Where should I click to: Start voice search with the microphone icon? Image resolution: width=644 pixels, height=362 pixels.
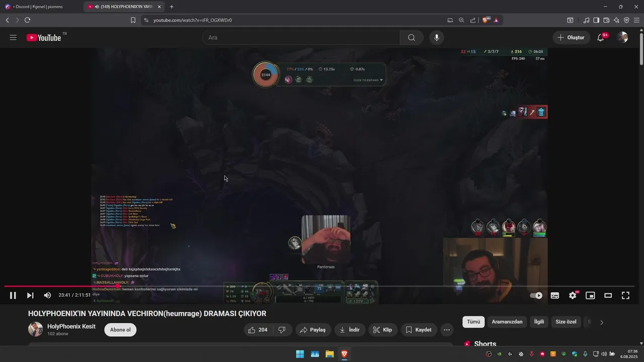pyautogui.click(x=437, y=38)
